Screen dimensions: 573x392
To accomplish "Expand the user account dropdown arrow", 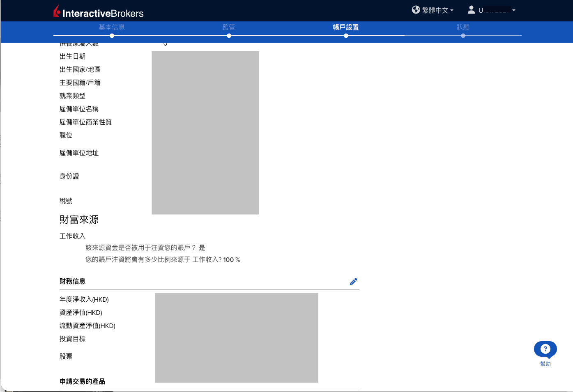I will [513, 10].
